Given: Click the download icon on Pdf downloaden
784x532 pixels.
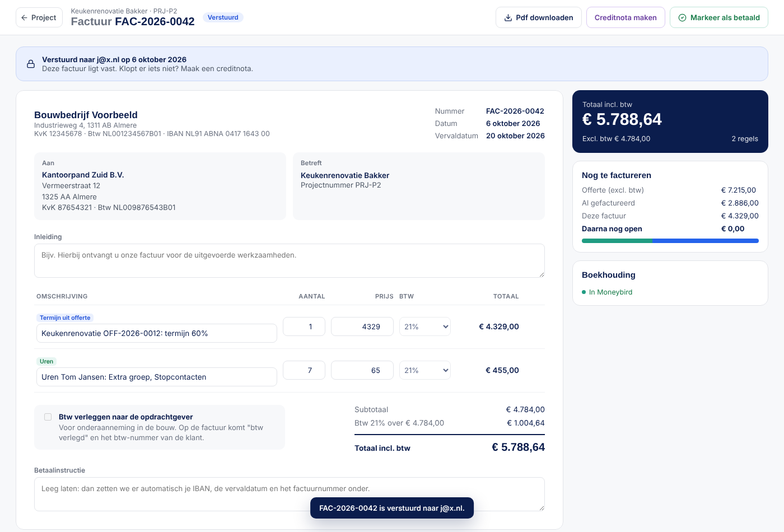Looking at the screenshot, I should 508,18.
